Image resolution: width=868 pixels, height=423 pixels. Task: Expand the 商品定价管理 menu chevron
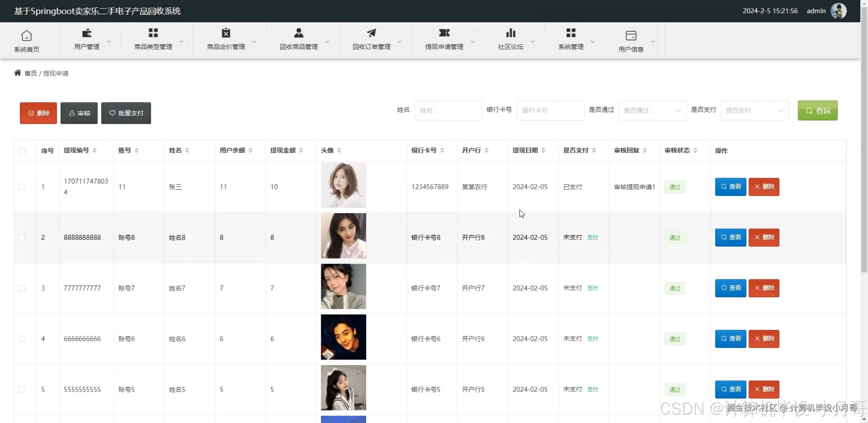254,41
